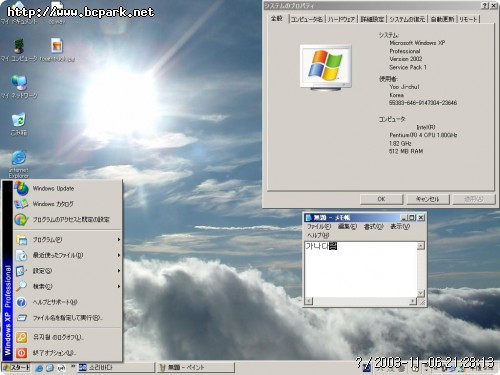Click the 設定 control panel icon
The height and width of the screenshot is (375, 500).
click(21, 271)
